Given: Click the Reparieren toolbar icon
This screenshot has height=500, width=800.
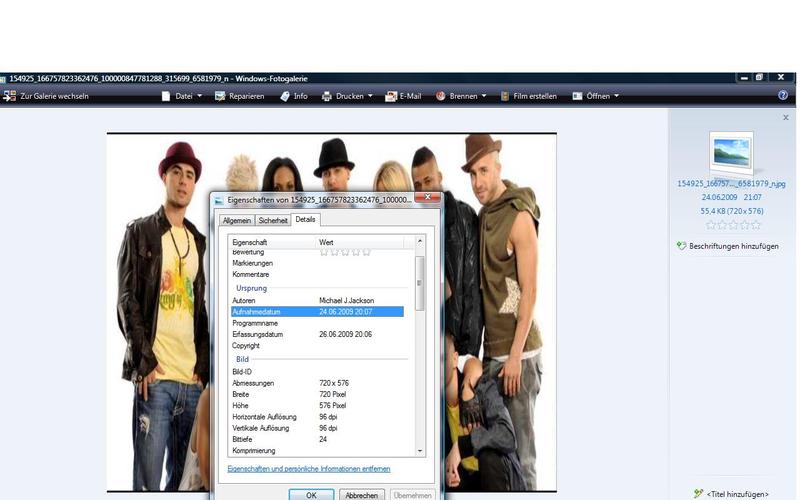Looking at the screenshot, I should (x=221, y=96).
